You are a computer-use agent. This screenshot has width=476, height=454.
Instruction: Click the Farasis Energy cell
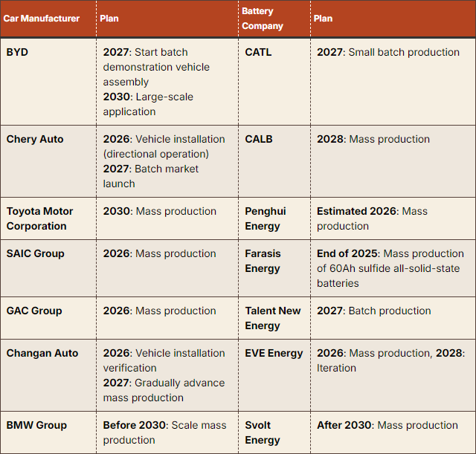263,261
